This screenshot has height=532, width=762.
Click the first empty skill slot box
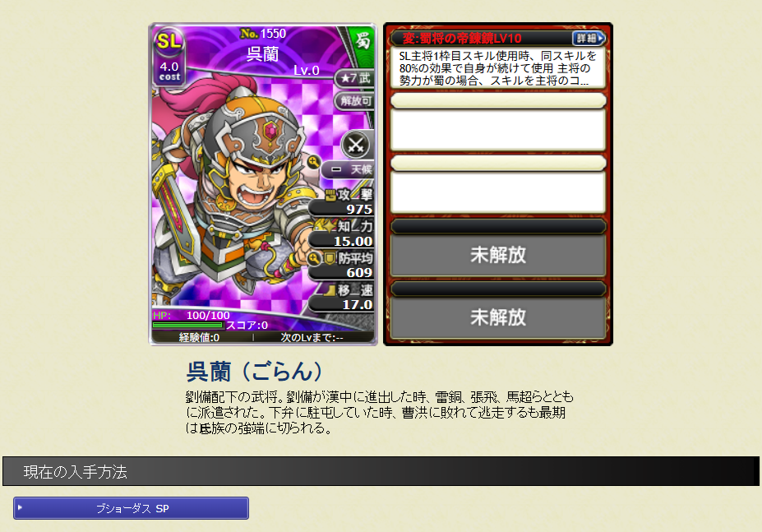coord(498,129)
